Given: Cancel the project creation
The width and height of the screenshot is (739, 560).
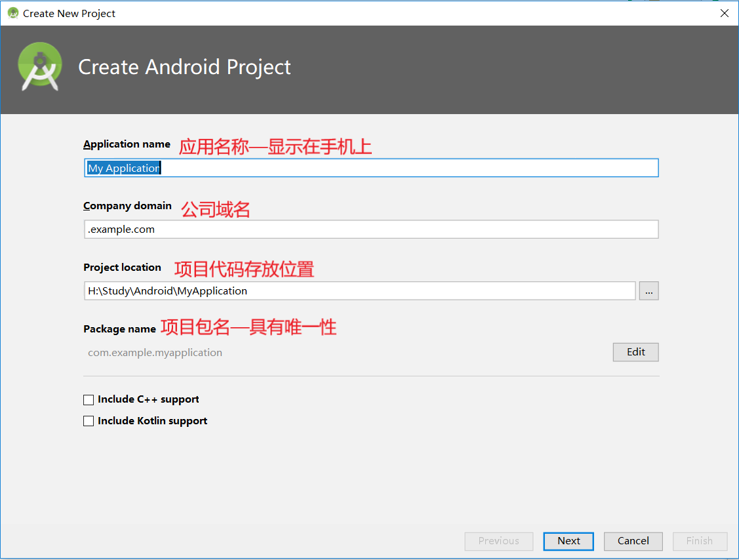Looking at the screenshot, I should point(632,541).
